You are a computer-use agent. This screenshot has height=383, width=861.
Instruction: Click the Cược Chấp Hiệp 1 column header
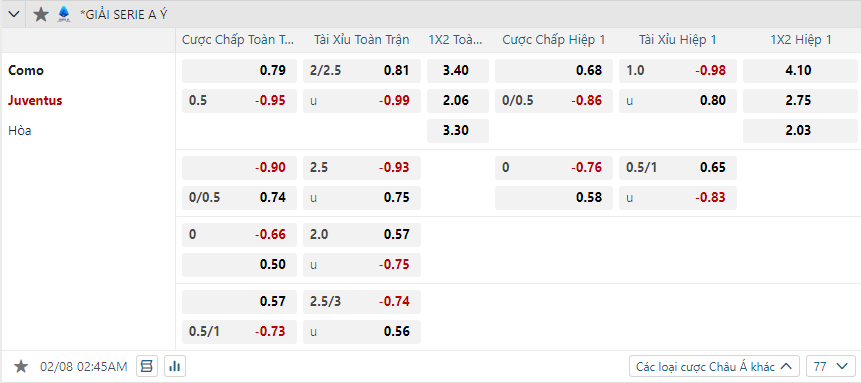pos(554,40)
